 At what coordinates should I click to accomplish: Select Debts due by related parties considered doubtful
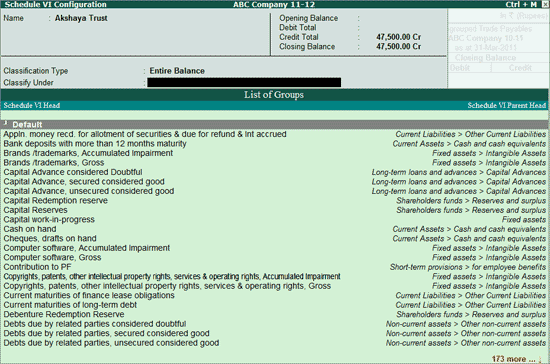click(x=95, y=324)
